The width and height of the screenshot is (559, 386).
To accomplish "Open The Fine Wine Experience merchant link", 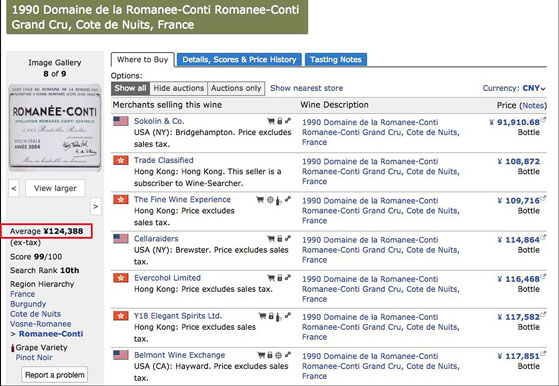I will coord(182,200).
